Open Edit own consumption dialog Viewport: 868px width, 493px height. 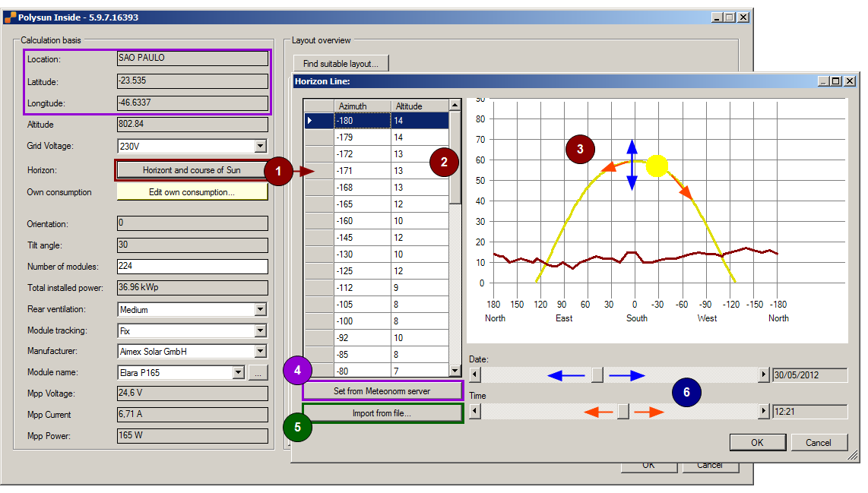tap(192, 192)
